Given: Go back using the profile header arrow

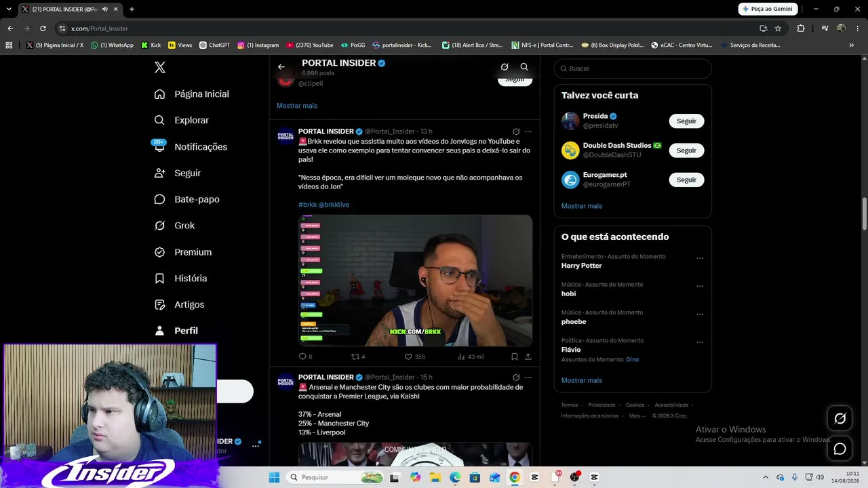Looking at the screenshot, I should point(281,67).
